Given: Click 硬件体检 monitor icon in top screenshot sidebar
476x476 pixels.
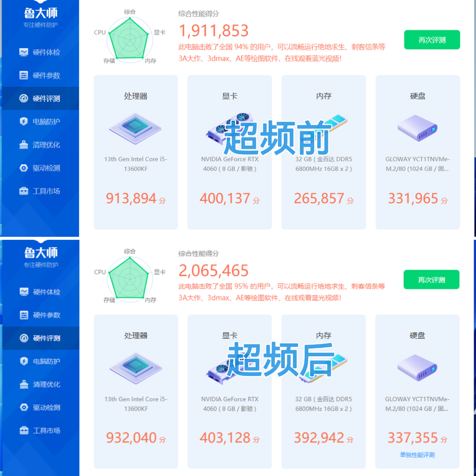Looking at the screenshot, I should tap(23, 52).
